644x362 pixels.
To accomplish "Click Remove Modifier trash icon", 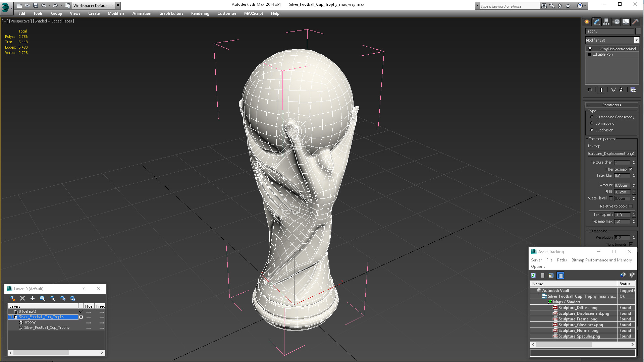I will coord(621,90).
